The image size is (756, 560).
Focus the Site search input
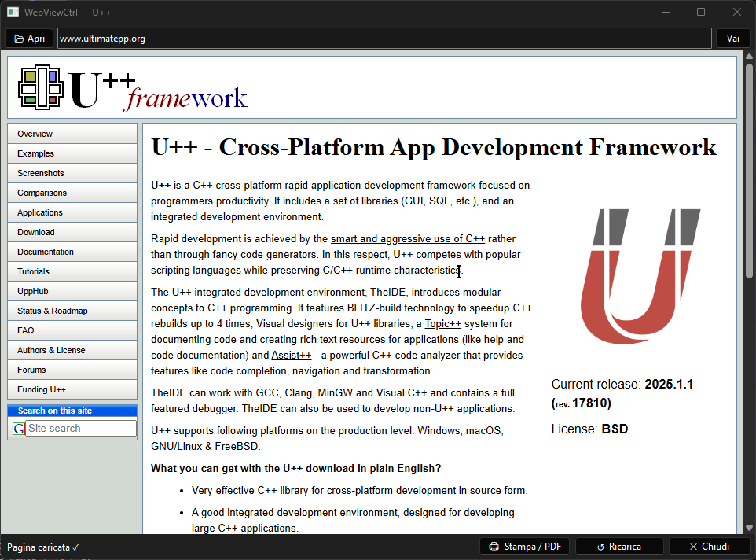[80, 429]
